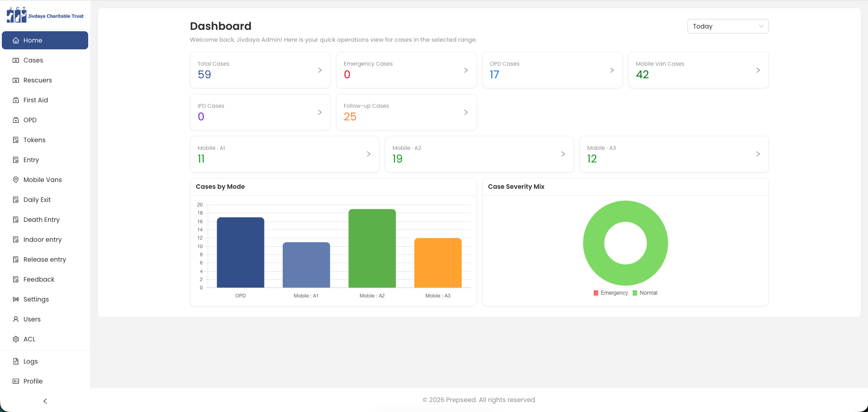
Task: Collapse the sidebar using the bottom chevron
Action: pyautogui.click(x=45, y=401)
